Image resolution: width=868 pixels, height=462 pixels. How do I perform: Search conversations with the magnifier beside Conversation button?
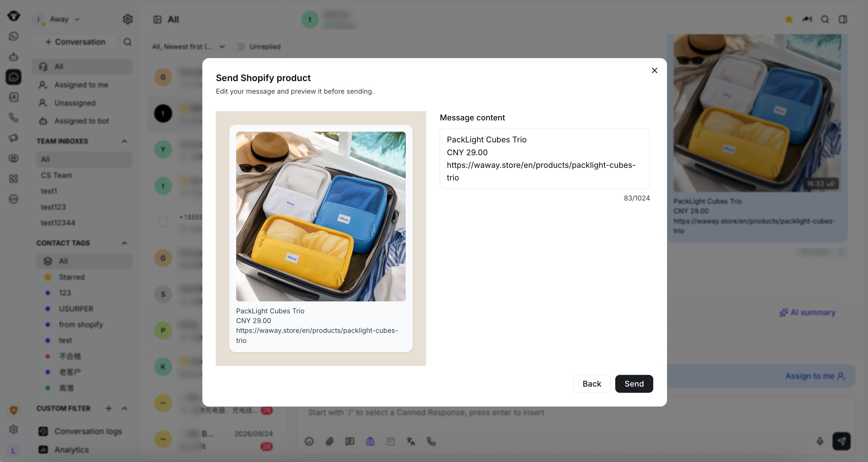pos(127,42)
